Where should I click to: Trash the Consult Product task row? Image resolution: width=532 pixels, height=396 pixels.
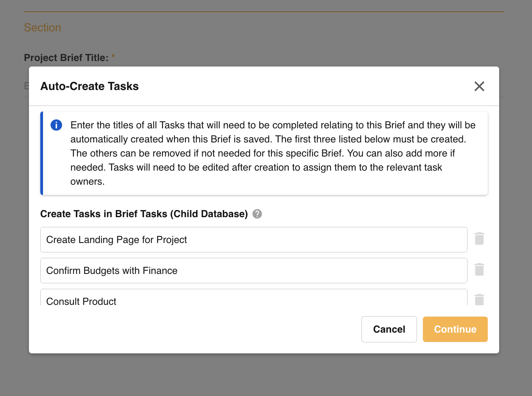pos(479,300)
